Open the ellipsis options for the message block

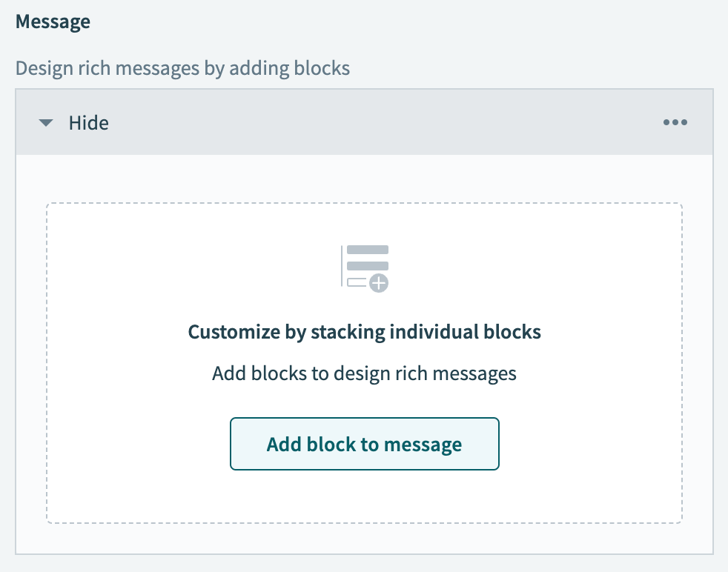coord(675,122)
